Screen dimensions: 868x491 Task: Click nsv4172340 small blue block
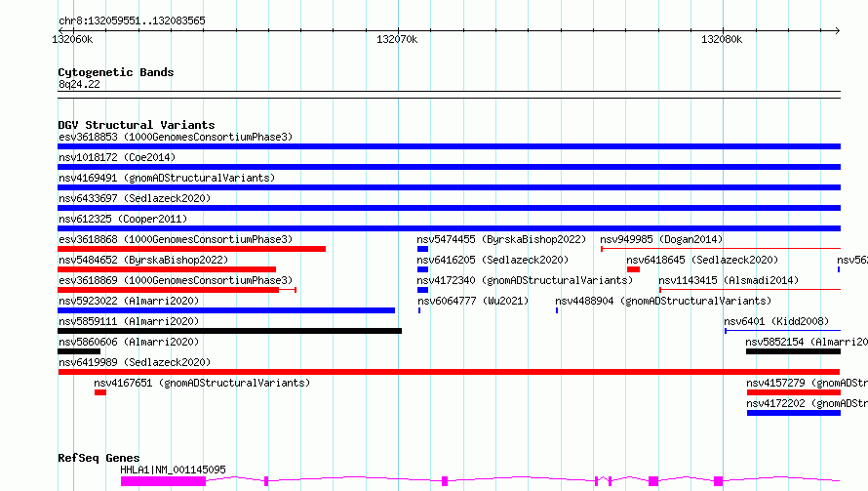click(x=423, y=290)
